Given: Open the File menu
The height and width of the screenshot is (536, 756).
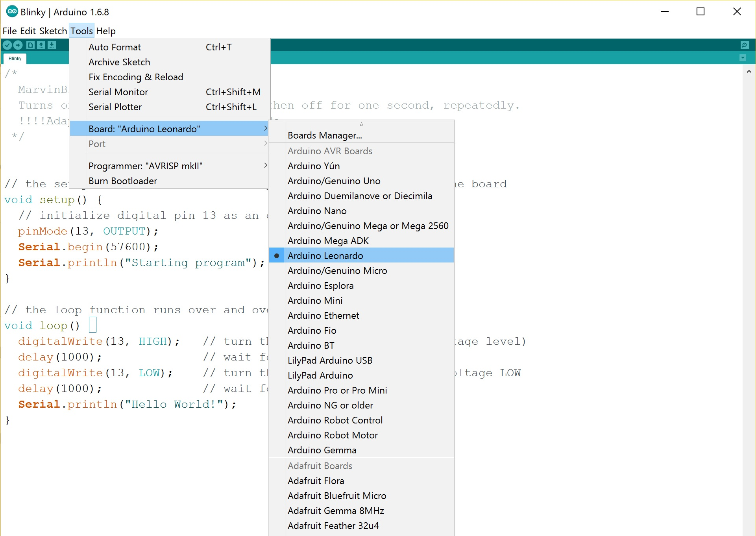Looking at the screenshot, I should click(x=9, y=31).
